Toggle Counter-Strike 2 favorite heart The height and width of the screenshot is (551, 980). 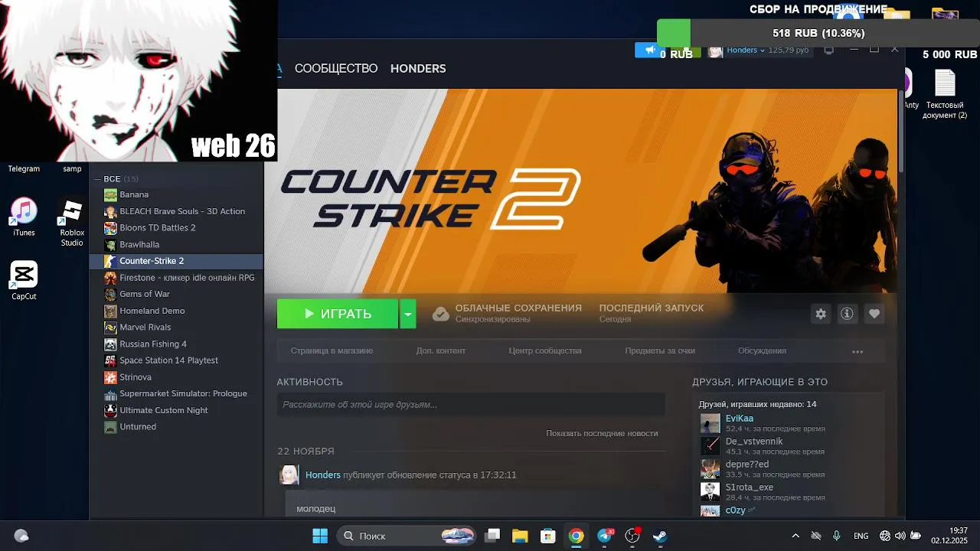click(874, 314)
